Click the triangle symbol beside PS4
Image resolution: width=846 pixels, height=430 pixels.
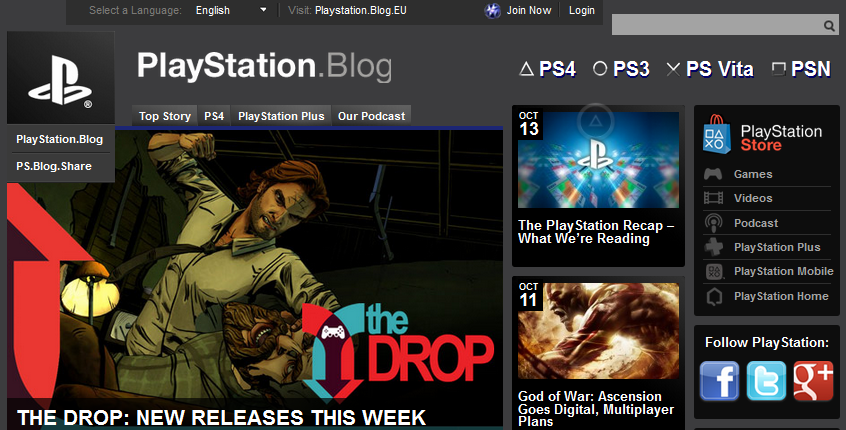point(526,69)
